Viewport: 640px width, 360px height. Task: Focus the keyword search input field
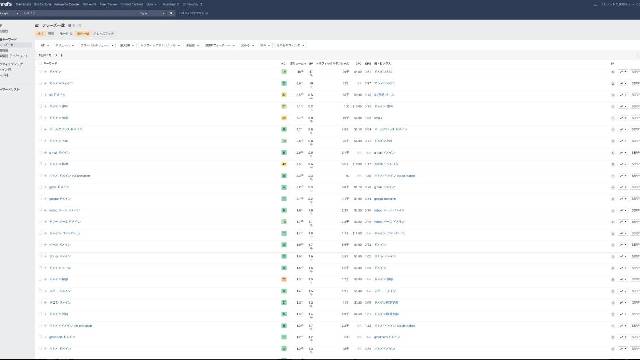pos(80,13)
